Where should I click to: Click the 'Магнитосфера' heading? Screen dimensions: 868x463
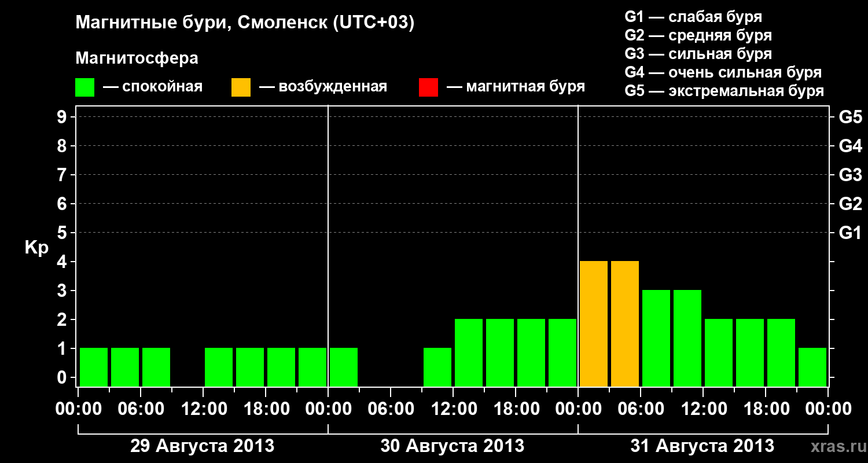137,58
